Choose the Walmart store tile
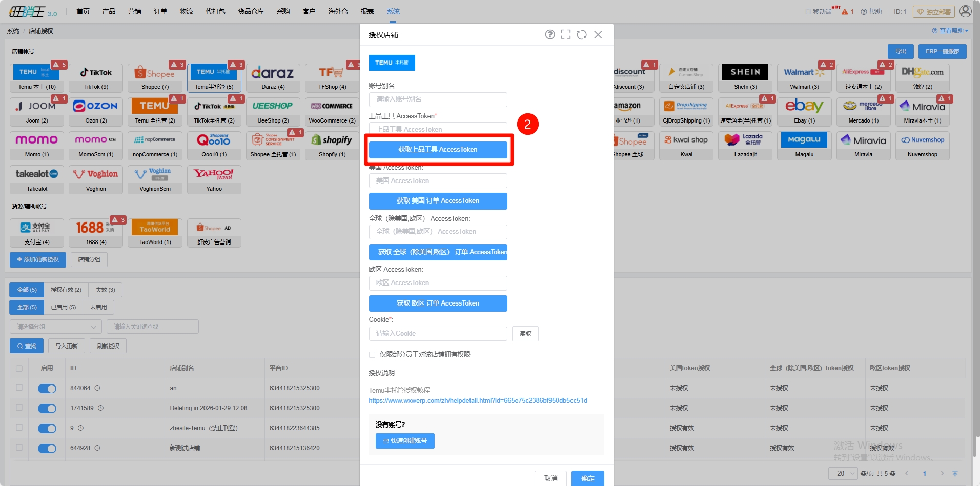This screenshot has width=980, height=486. pyautogui.click(x=804, y=78)
